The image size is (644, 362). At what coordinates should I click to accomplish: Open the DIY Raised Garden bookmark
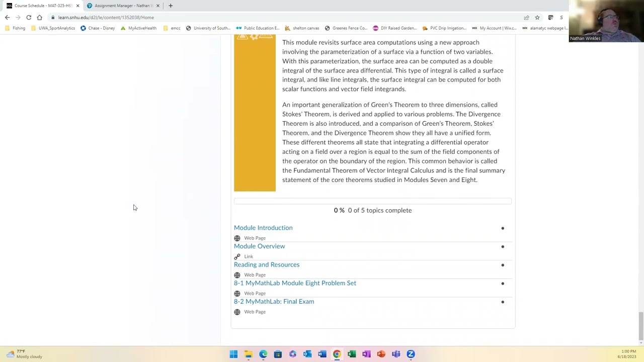[394, 28]
